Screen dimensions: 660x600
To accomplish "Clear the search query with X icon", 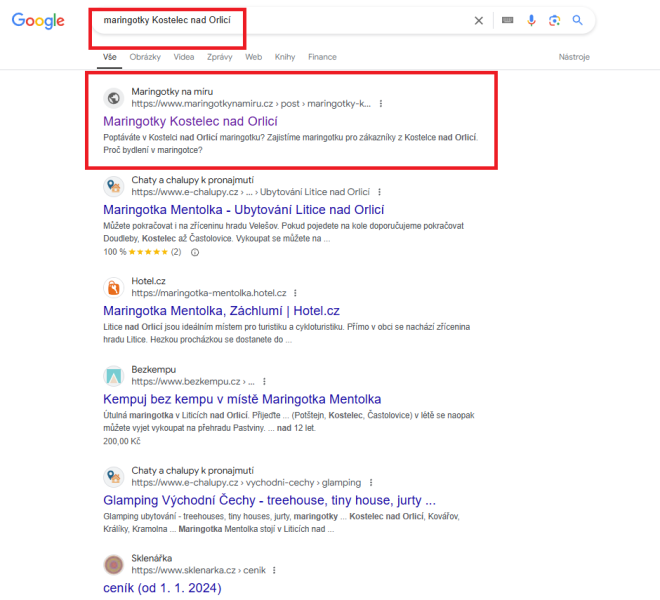I will tap(479, 20).
